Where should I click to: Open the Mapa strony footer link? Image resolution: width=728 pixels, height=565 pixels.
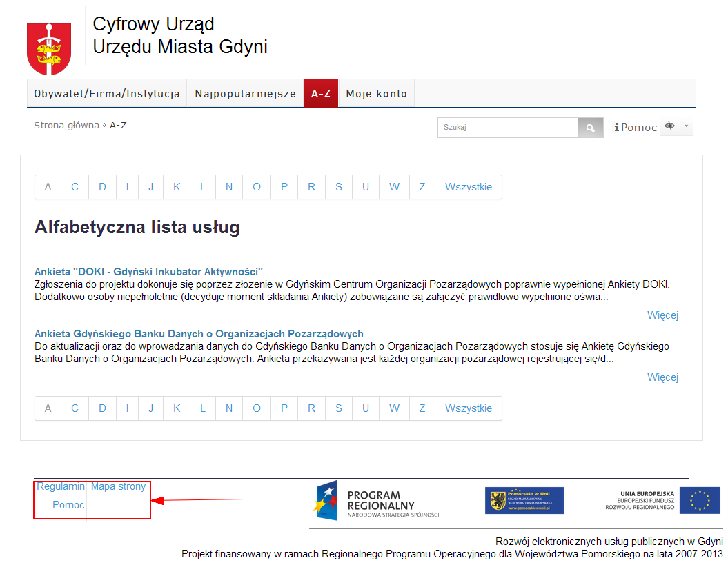118,487
